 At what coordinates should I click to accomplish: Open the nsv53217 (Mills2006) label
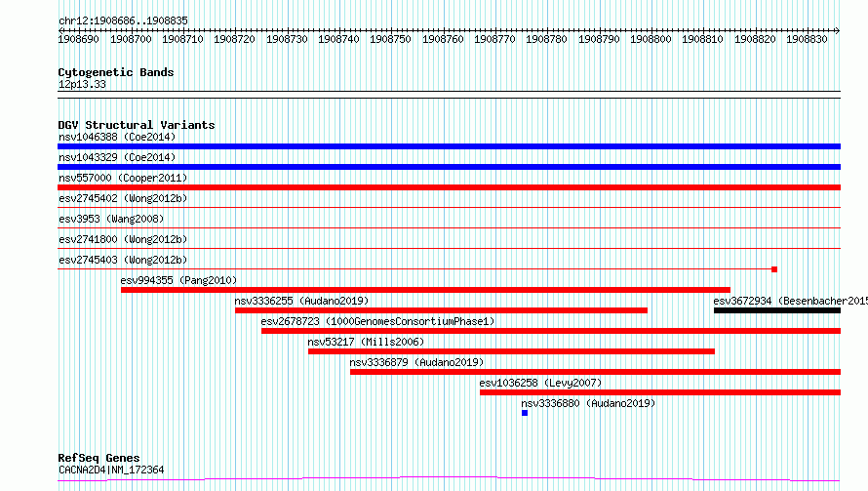[x=366, y=342]
